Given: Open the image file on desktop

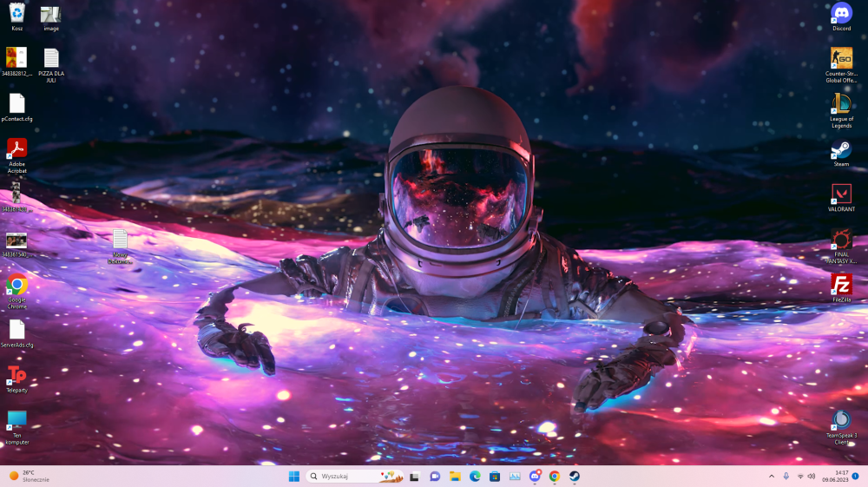Looking at the screenshot, I should point(51,17).
